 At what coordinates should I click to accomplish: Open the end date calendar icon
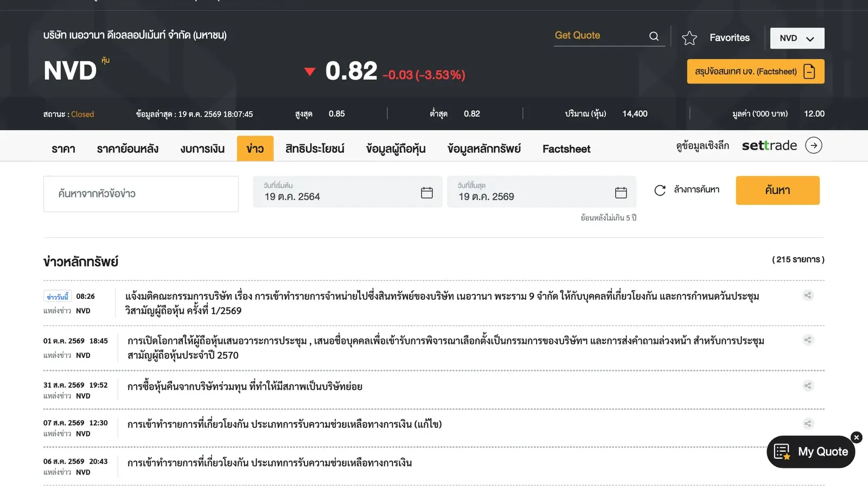(621, 192)
